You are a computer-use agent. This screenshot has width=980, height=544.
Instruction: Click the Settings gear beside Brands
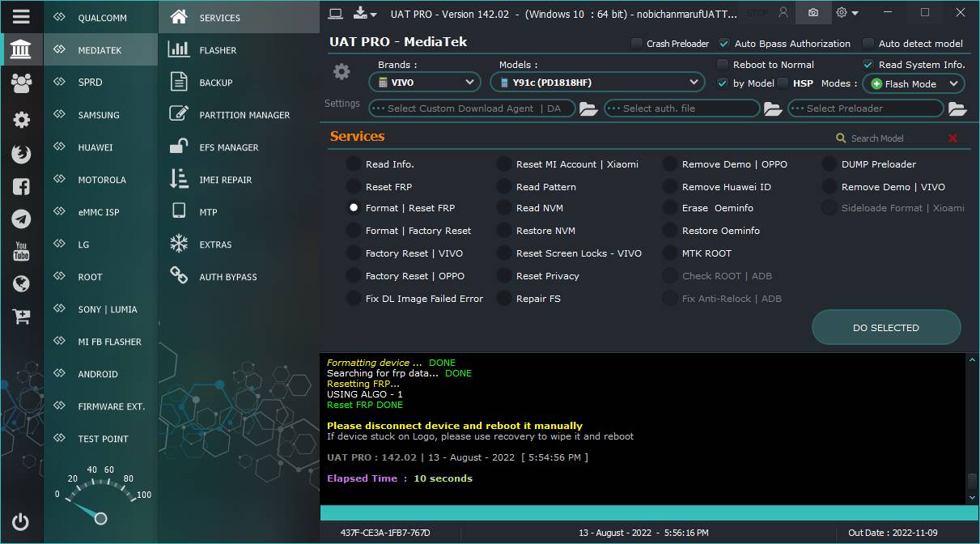tap(342, 72)
